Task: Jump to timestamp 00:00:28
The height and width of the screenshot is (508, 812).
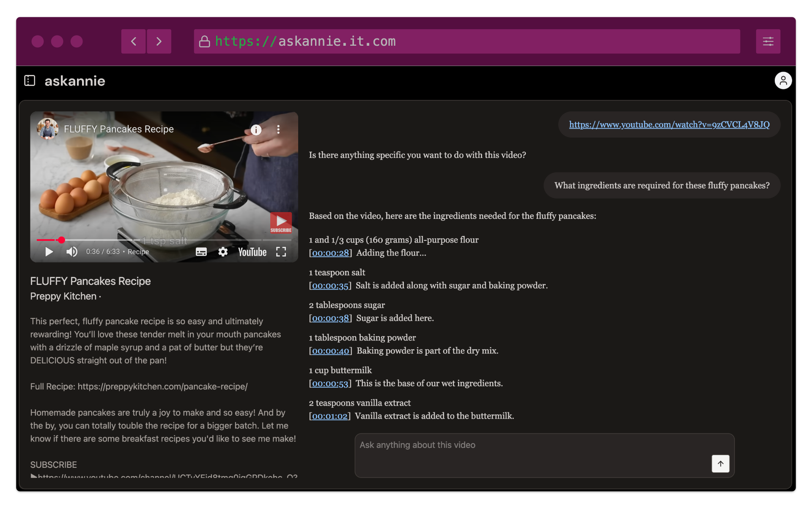Action: pyautogui.click(x=330, y=253)
